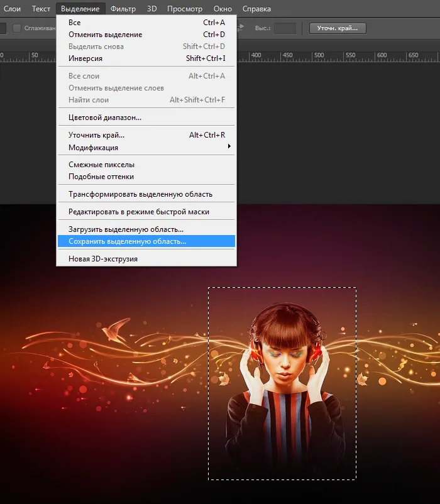440x504 pixels.
Task: Choose Отменить выделение
Action: (x=146, y=35)
